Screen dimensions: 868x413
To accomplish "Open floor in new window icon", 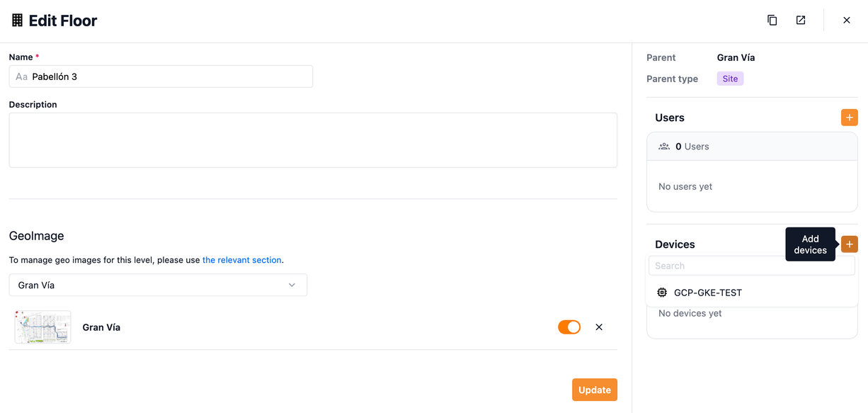I will (x=801, y=21).
